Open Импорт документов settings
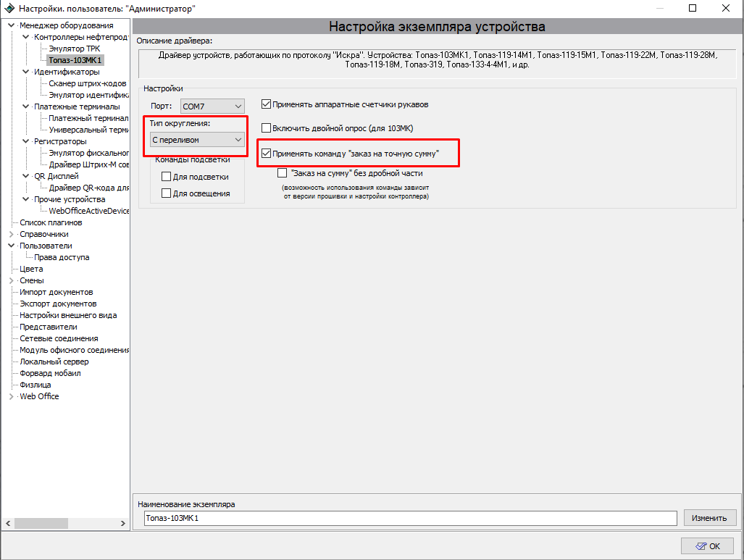The height and width of the screenshot is (560, 744). coord(57,292)
